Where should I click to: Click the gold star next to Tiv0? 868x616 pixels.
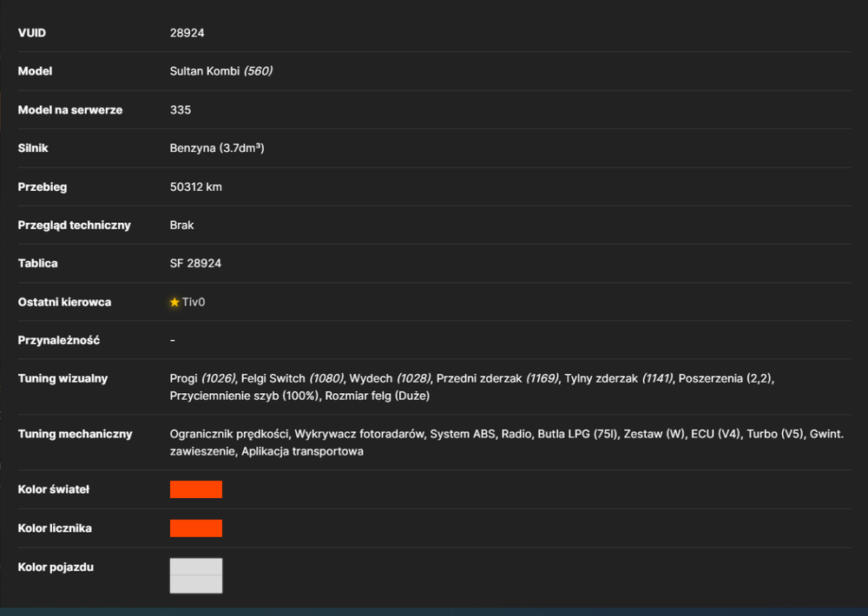(x=174, y=302)
